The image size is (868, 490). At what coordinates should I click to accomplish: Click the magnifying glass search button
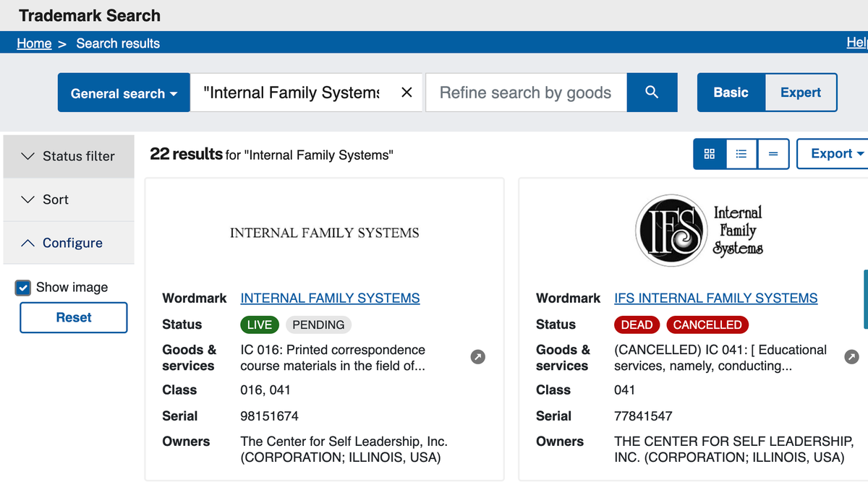652,93
